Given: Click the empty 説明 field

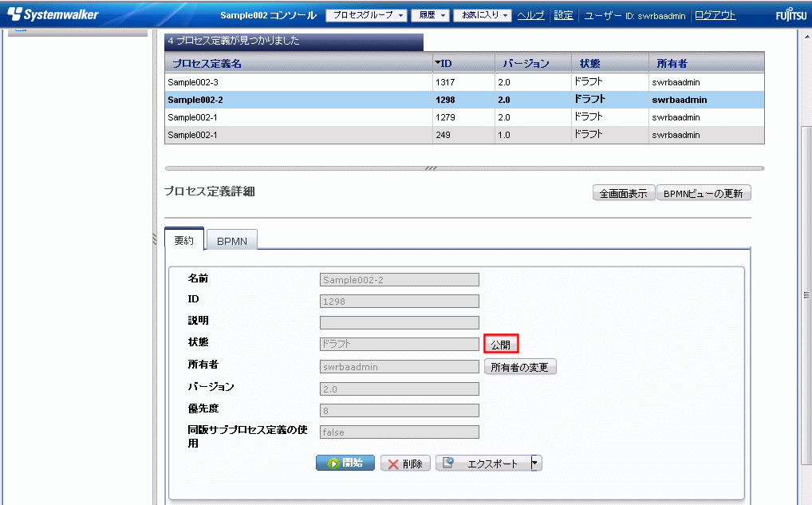Looking at the screenshot, I should (x=400, y=322).
